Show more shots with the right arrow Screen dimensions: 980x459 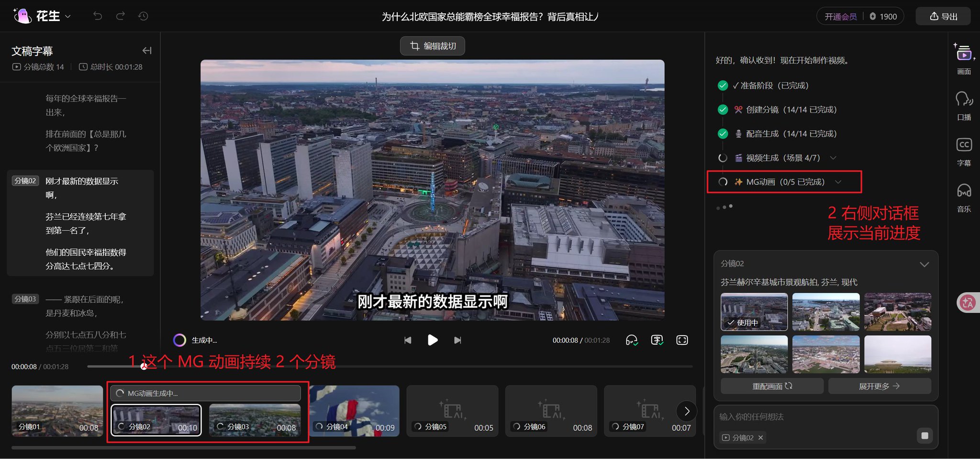[687, 411]
